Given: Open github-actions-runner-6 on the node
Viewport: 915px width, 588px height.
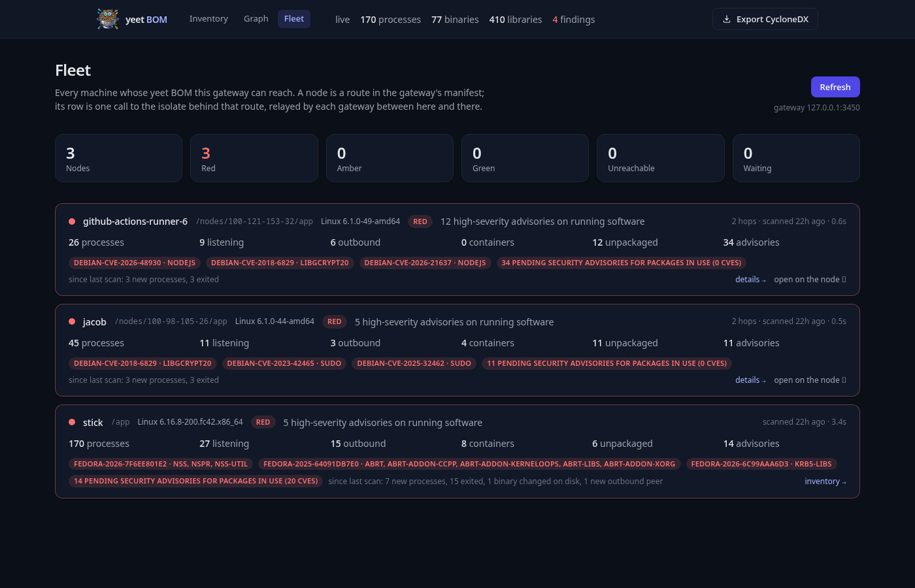Looking at the screenshot, I should click(x=810, y=279).
